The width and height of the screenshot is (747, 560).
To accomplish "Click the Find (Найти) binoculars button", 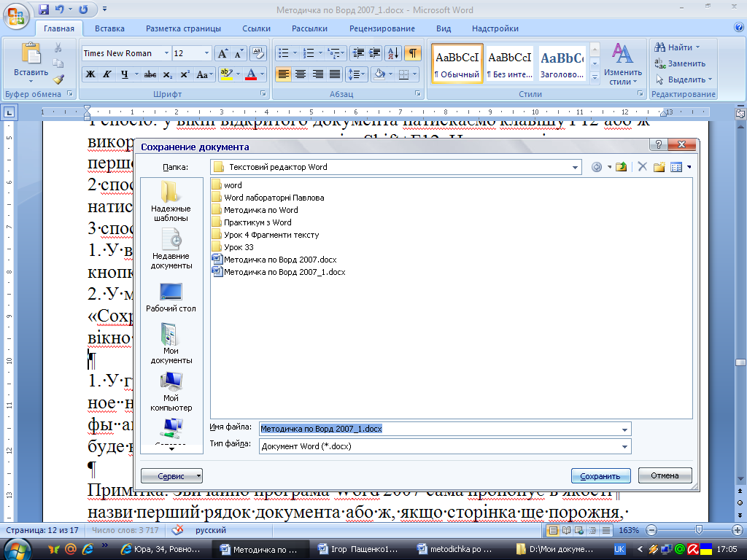I will pos(676,47).
